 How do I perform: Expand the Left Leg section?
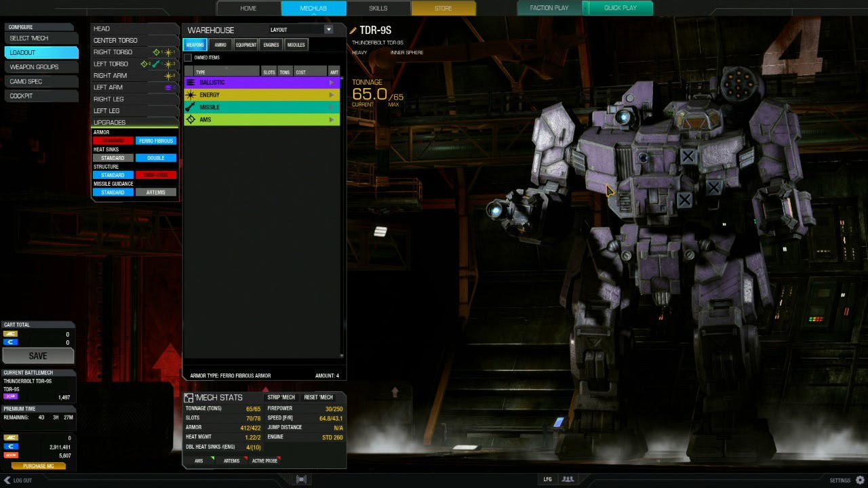(134, 110)
